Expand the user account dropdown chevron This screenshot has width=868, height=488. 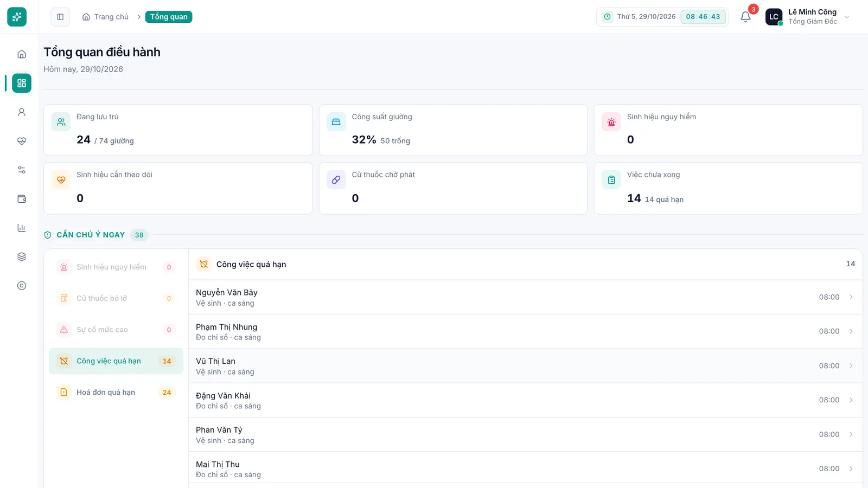(x=847, y=17)
